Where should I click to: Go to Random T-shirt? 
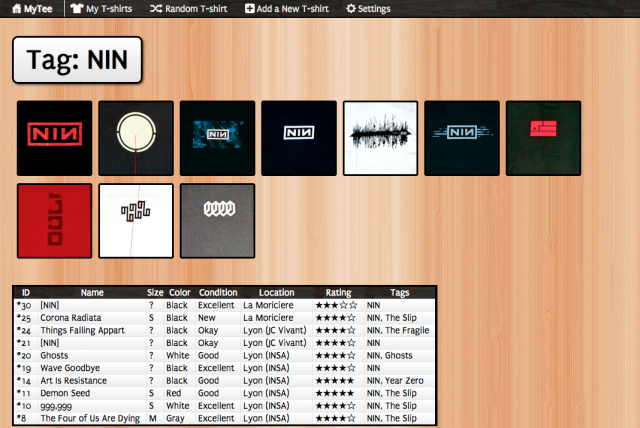coord(189,9)
